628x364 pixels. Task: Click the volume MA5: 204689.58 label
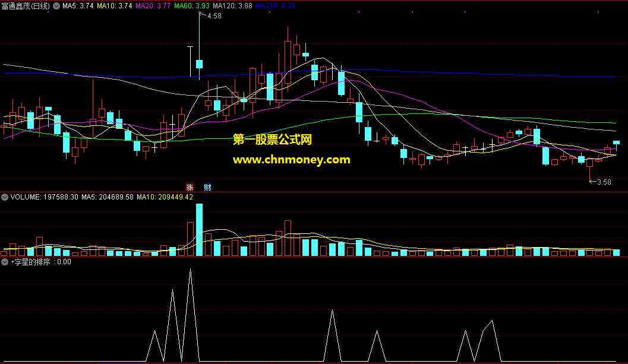108,197
